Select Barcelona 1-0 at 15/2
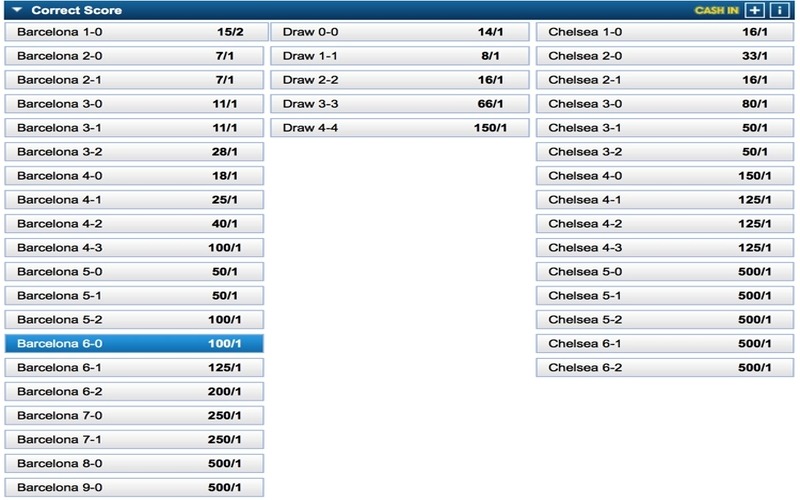 point(136,32)
